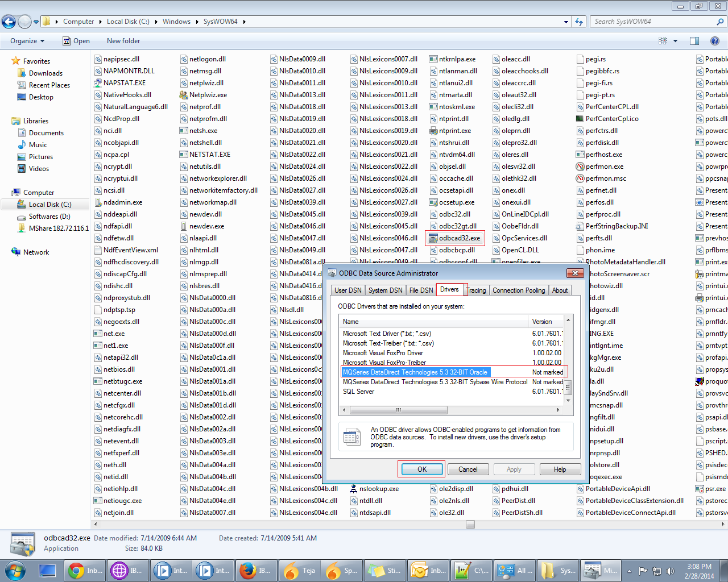Select Recent Places in Favorites

point(49,85)
